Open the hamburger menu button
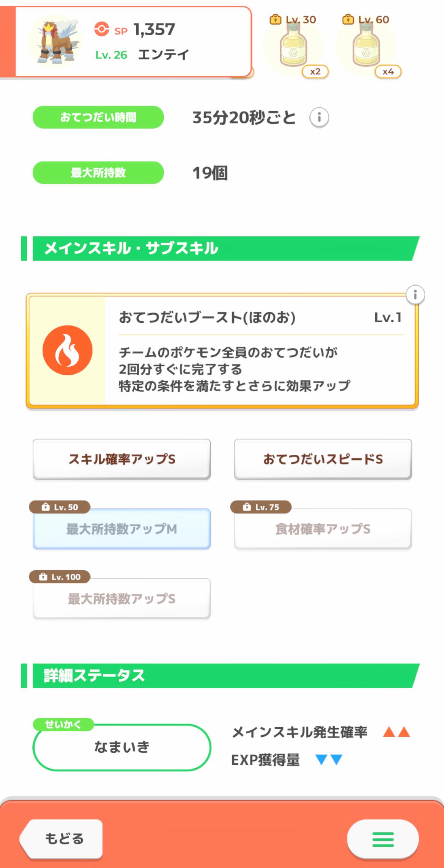444x868 pixels. click(383, 839)
